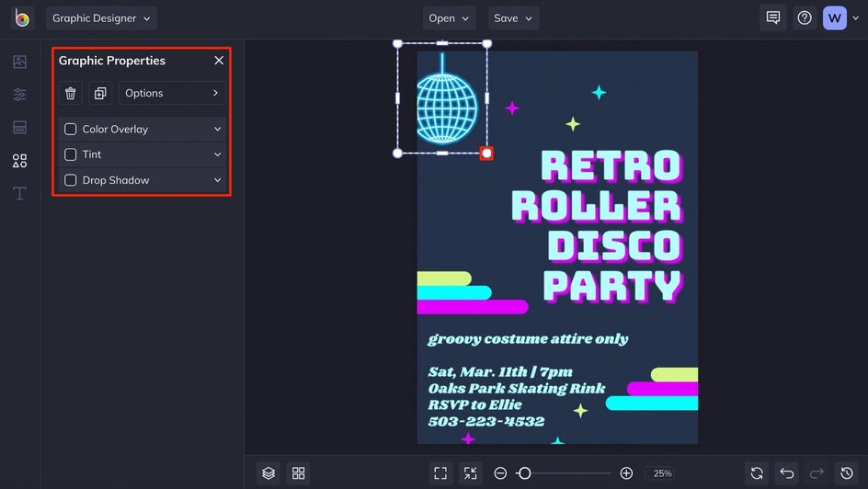This screenshot has width=868, height=489.
Task: Redo the last action
Action: pyautogui.click(x=817, y=473)
